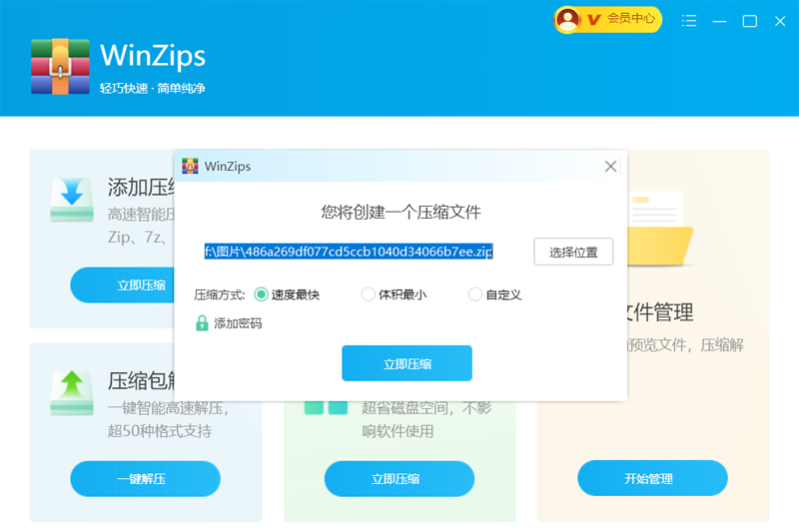
Task: Click the yellow folder file management icon
Action: tap(660, 229)
